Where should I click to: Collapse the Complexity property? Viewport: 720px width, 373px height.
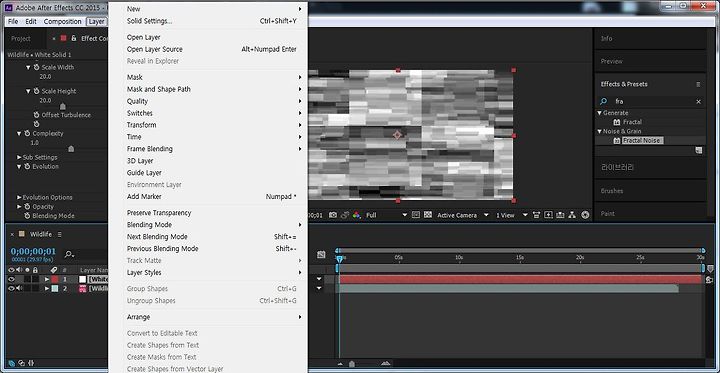[x=19, y=133]
